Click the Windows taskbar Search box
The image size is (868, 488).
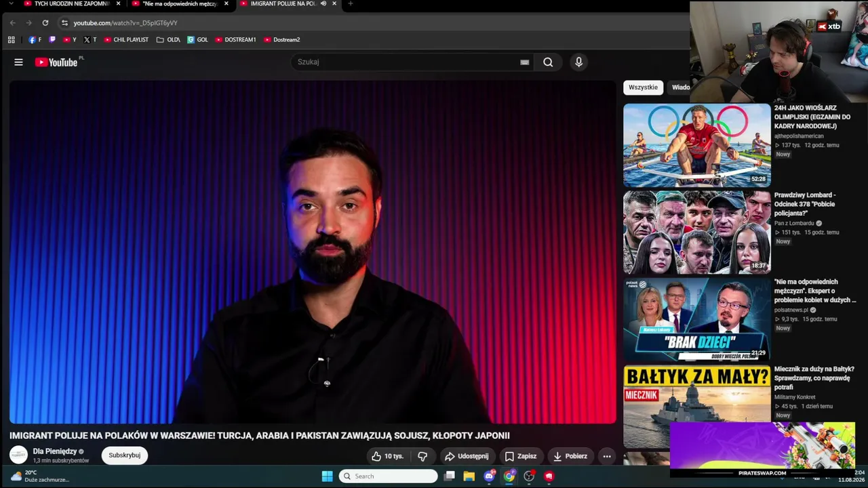click(388, 476)
